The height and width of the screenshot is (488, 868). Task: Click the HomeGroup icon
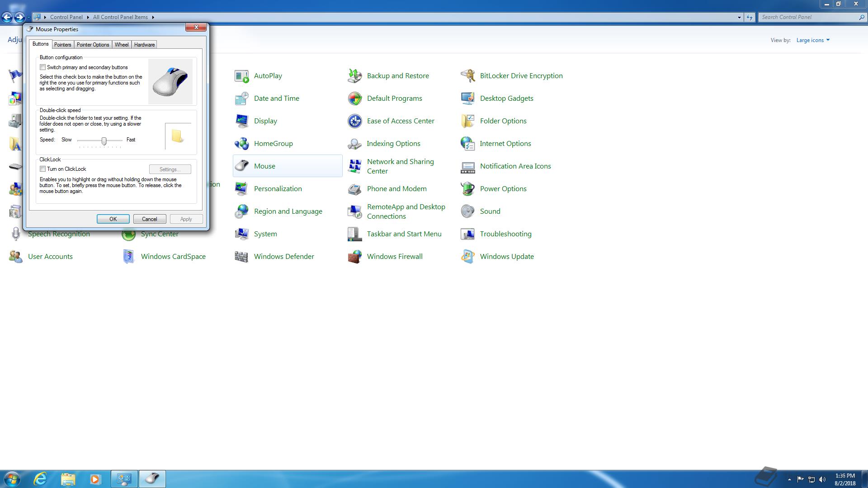tap(241, 144)
